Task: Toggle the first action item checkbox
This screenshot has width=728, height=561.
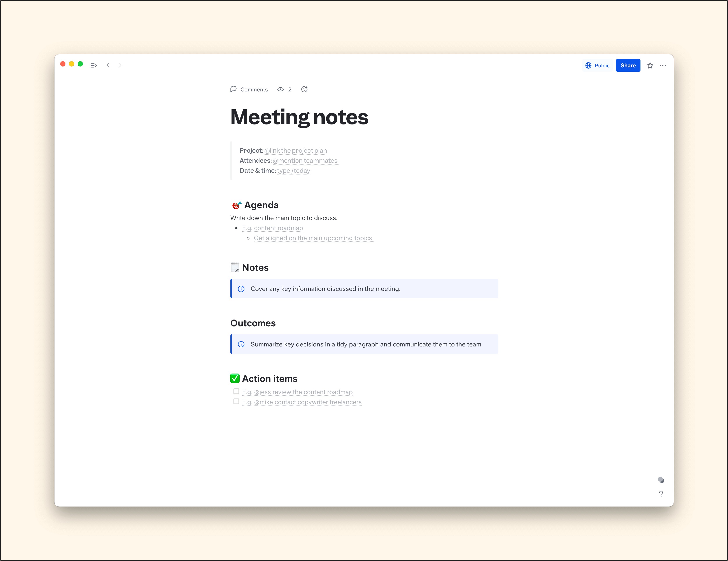Action: 235,391
